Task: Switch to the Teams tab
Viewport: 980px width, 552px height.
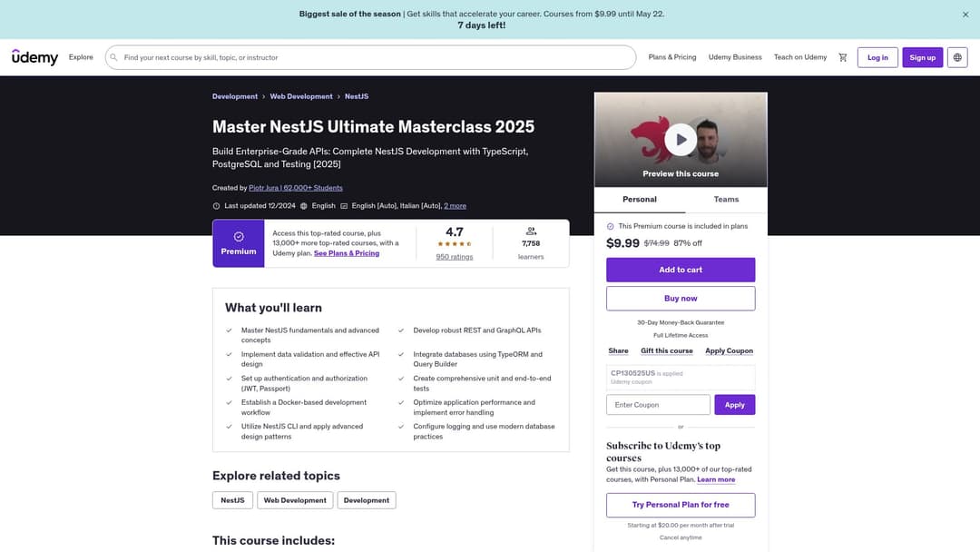Action: pos(726,200)
